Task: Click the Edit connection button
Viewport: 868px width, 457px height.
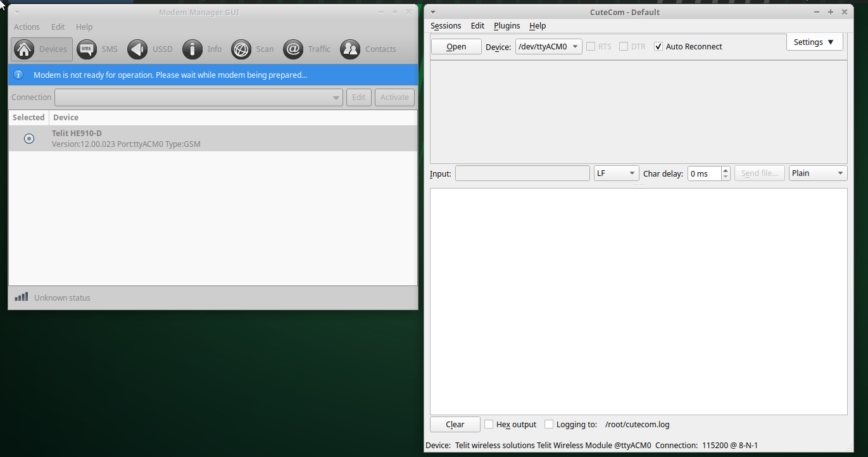Action: 359,97
